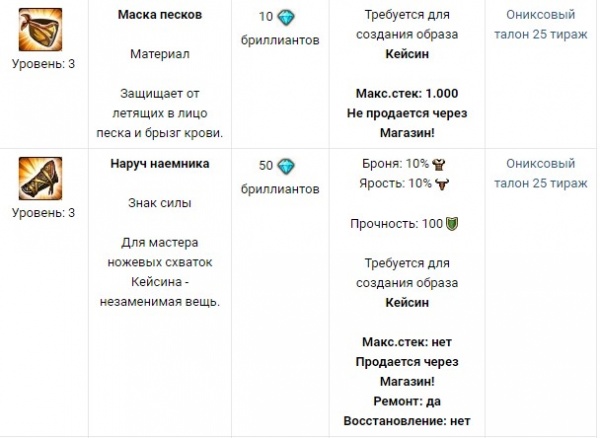Screen dimensions: 600x438
Task: Click Уровень: 3 under the mask icon
Action: tap(42, 64)
